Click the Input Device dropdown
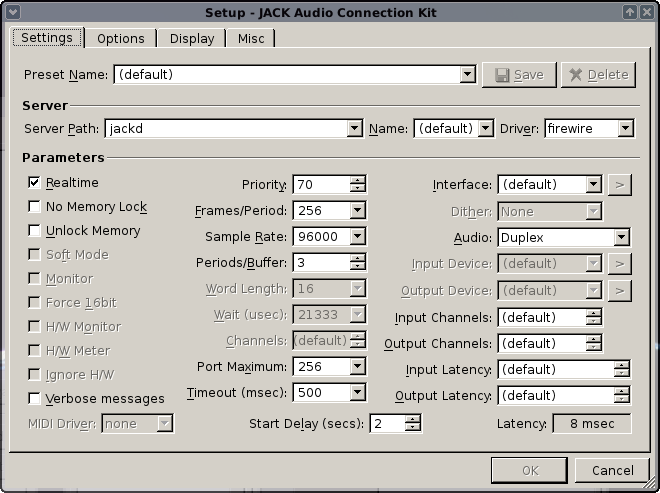The width and height of the screenshot is (660, 493). pos(550,264)
